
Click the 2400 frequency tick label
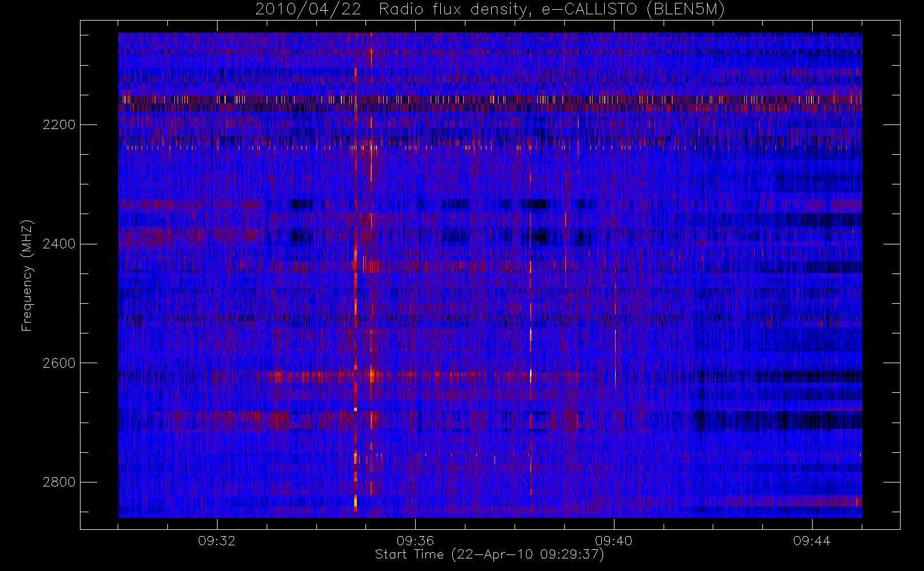(x=59, y=244)
